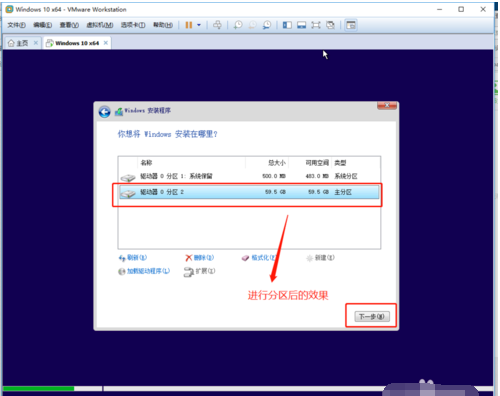The image size is (500, 396).
Task: Open the 选项卡(T) menu
Action: 133,25
